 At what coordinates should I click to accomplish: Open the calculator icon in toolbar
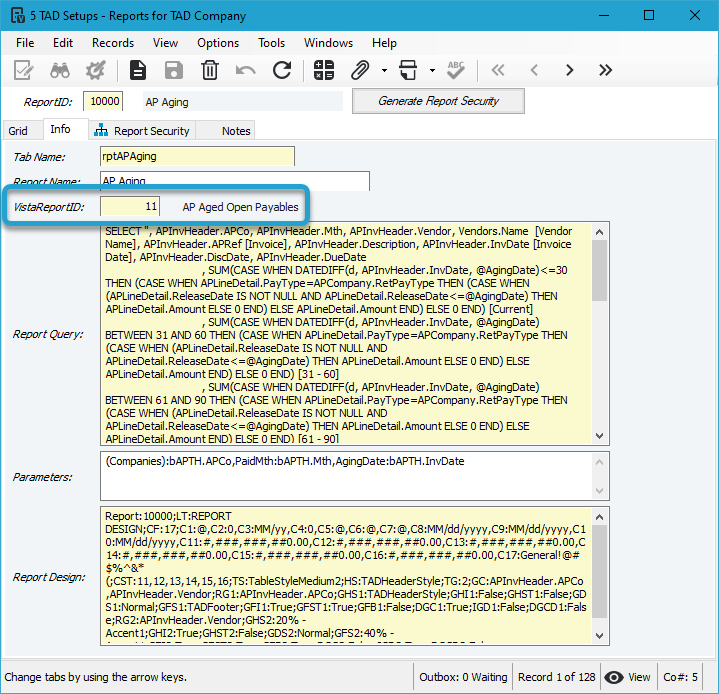324,70
